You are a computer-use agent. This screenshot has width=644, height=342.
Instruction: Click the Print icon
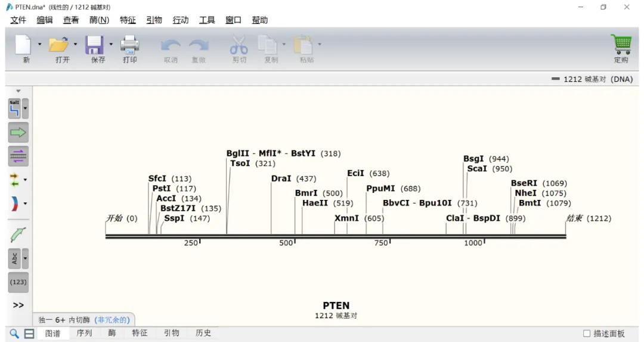click(129, 45)
